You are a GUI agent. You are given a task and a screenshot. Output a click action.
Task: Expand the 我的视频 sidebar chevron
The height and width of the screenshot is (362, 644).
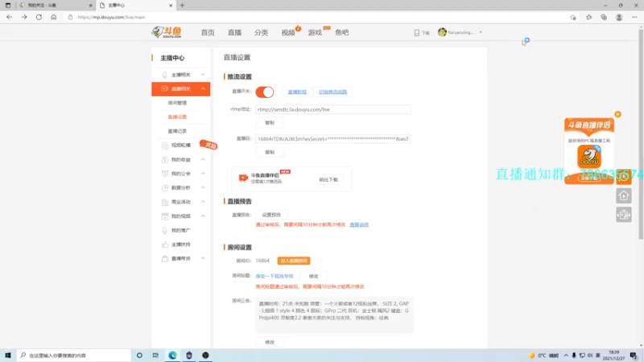pyautogui.click(x=203, y=216)
